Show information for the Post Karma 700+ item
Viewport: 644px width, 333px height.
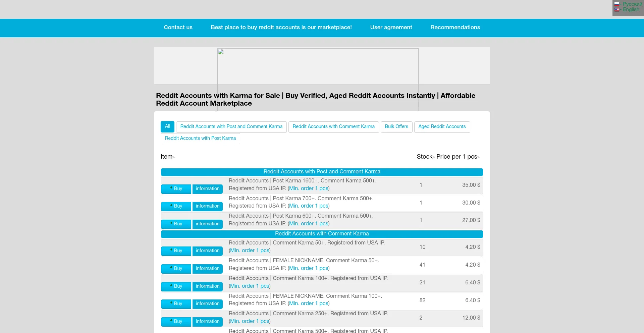(x=208, y=206)
